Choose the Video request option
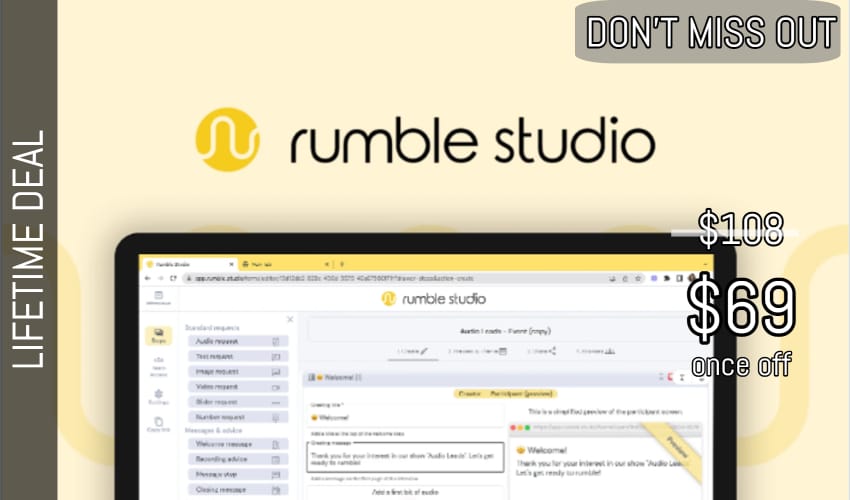The width and height of the screenshot is (850, 500). click(x=236, y=386)
